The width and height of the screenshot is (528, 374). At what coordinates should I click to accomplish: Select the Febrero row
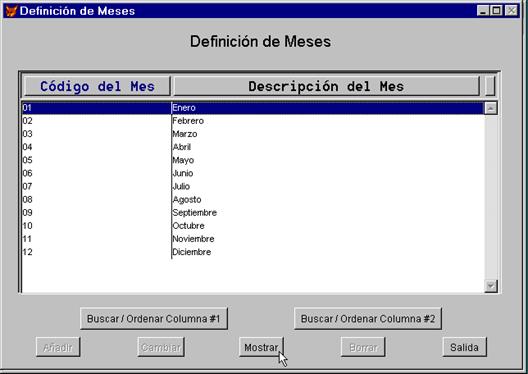pos(253,121)
